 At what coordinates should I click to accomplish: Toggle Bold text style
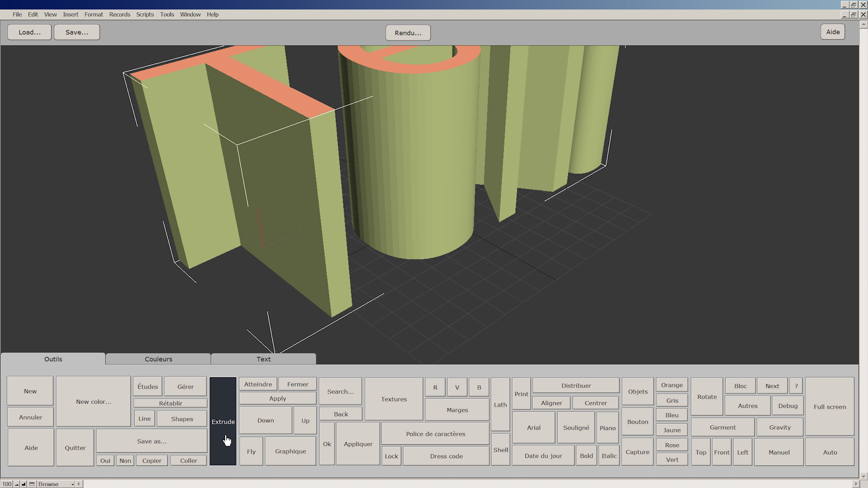[x=586, y=456]
